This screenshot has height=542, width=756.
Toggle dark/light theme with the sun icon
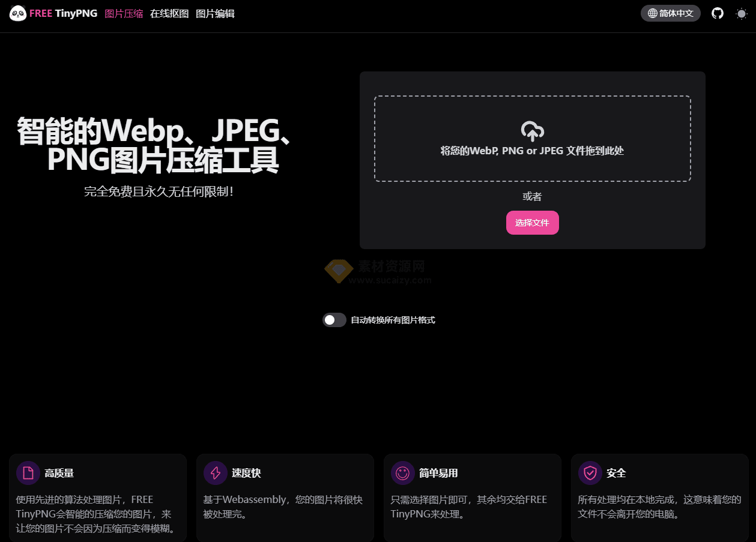click(x=741, y=13)
